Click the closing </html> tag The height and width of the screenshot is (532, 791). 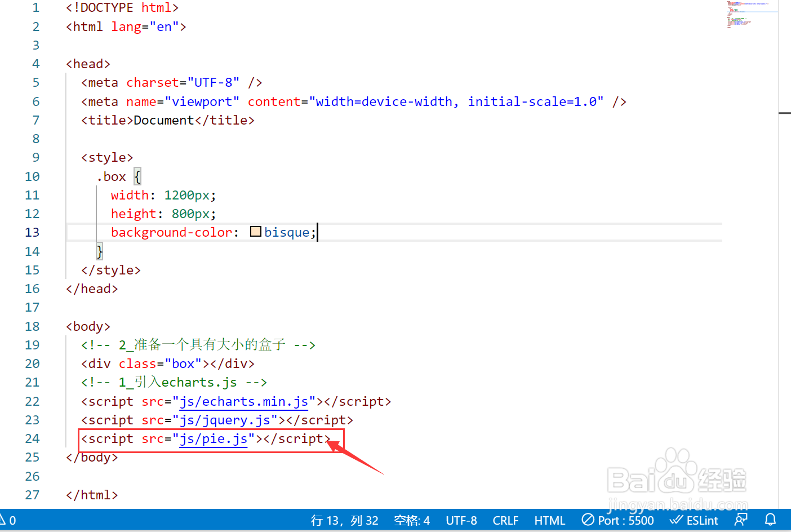tap(92, 495)
